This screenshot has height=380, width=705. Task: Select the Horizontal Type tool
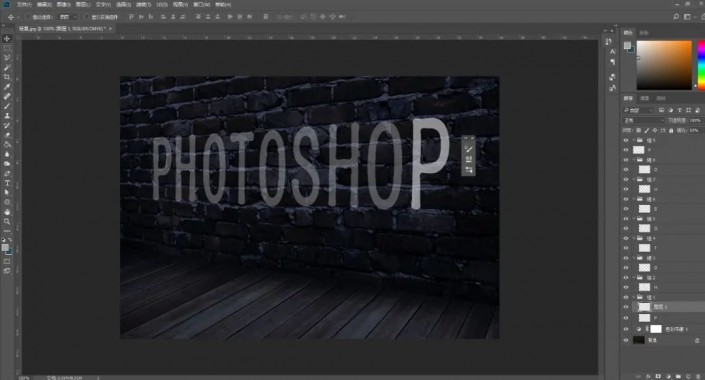coord(7,183)
